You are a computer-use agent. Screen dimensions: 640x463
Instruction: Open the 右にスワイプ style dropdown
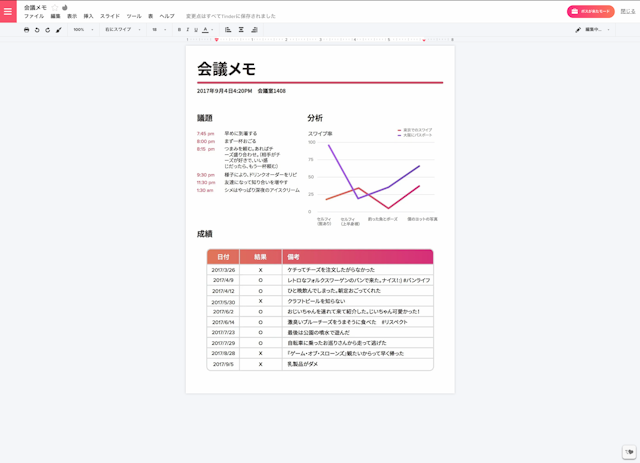(123, 30)
